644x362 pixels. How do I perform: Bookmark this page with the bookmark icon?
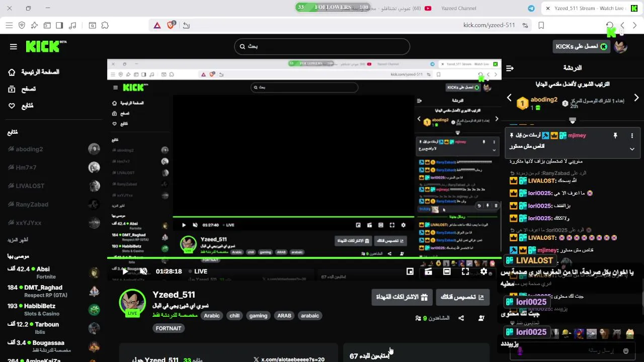click(x=541, y=25)
